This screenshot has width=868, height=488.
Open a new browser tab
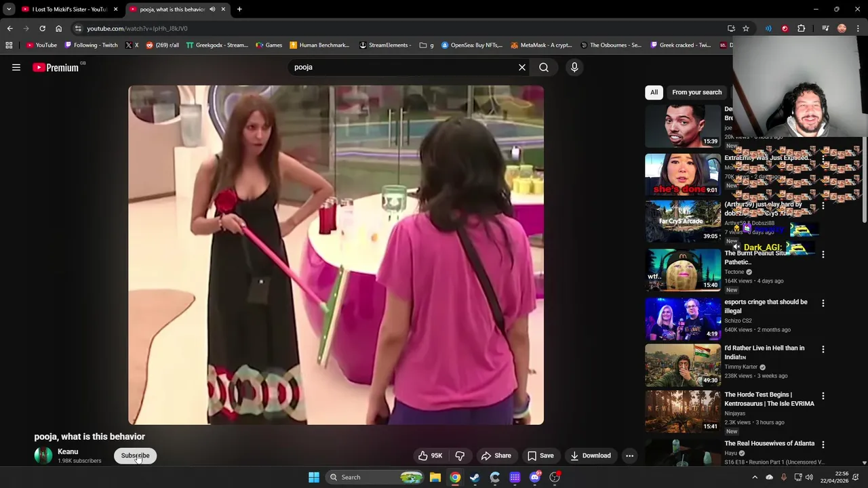pos(239,9)
